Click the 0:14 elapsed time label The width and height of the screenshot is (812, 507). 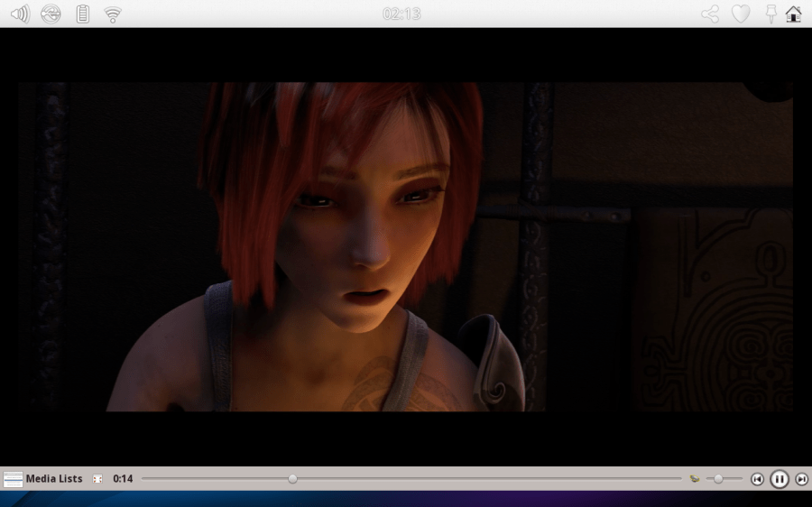pyautogui.click(x=123, y=479)
